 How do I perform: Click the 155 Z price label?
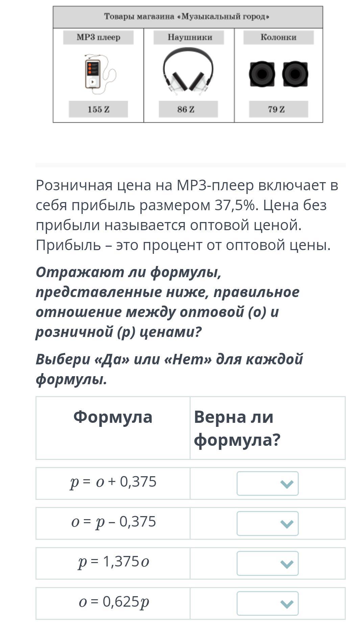[x=98, y=109]
